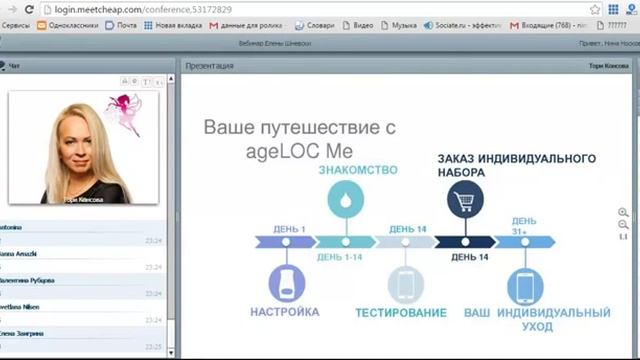Viewport: 640px width, 360px height.
Task: Open the Словари bookmark
Action: 315,25
